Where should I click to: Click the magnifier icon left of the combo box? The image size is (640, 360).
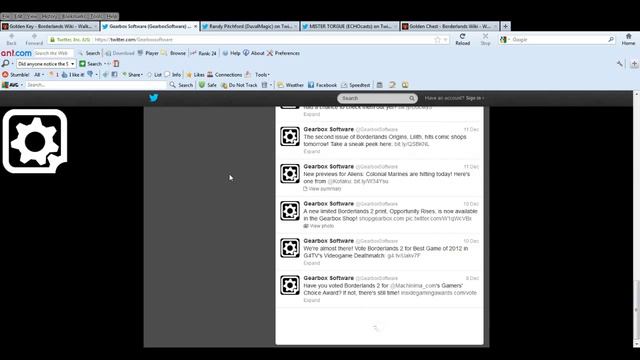tap(5, 64)
